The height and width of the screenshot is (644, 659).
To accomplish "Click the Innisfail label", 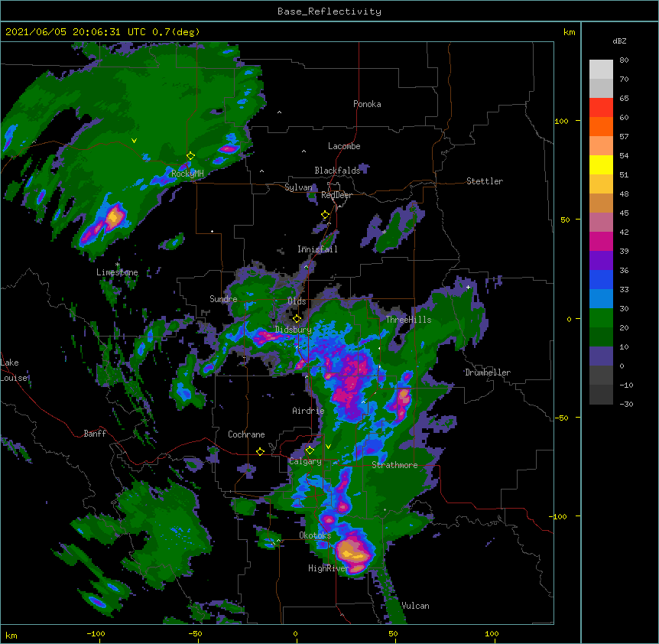I will (317, 249).
